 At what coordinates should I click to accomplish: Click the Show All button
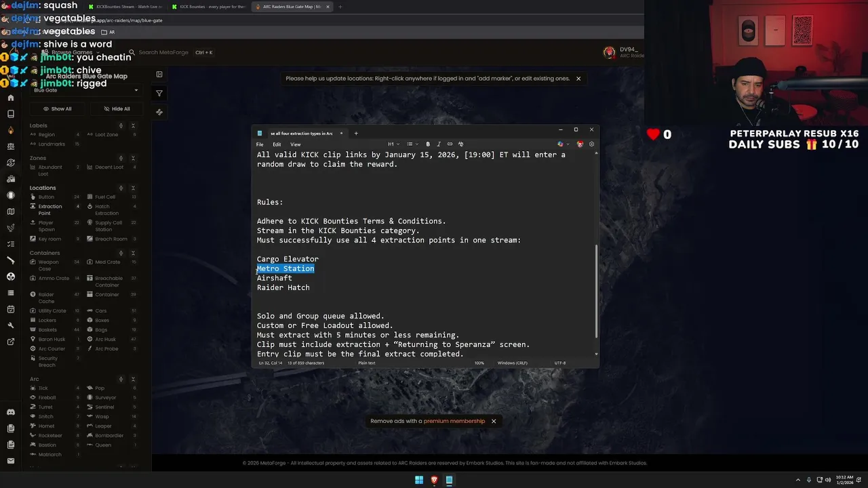click(x=58, y=108)
